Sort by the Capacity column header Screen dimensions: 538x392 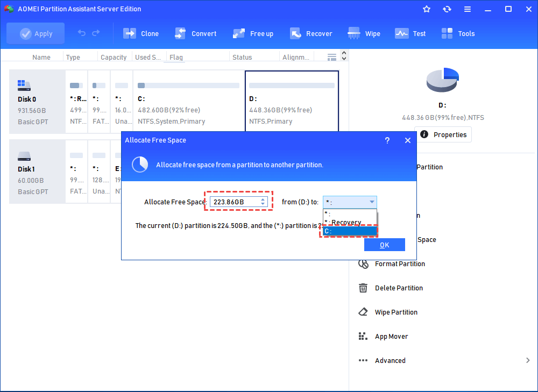pos(114,58)
